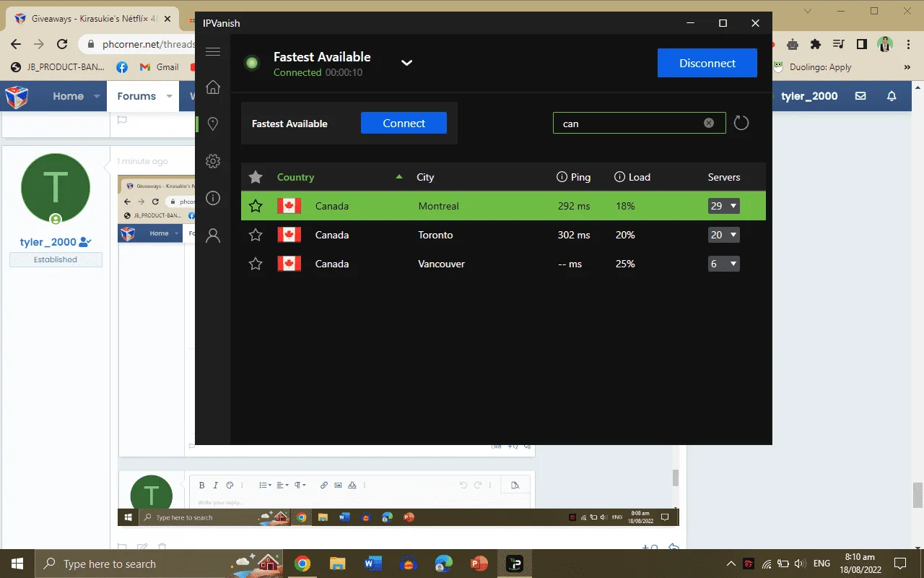Screen dimensions: 924x578
Task: Open Toronto servers dropdown showing 20
Action: (724, 235)
